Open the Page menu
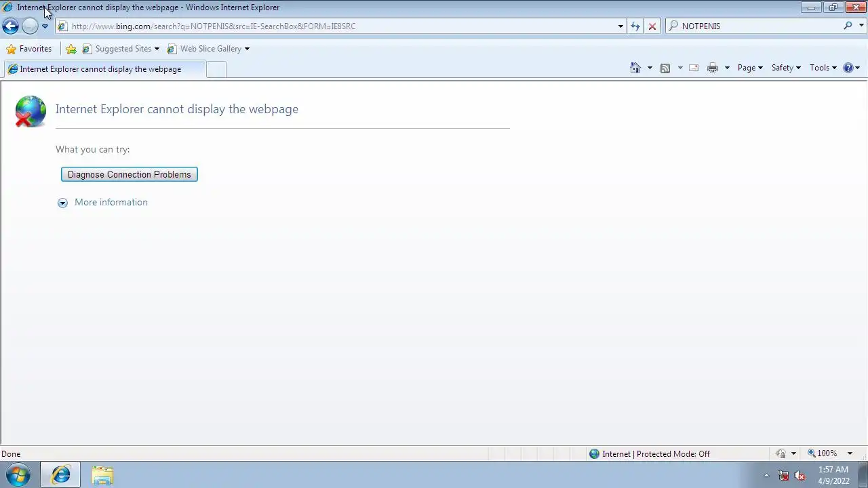 point(750,68)
